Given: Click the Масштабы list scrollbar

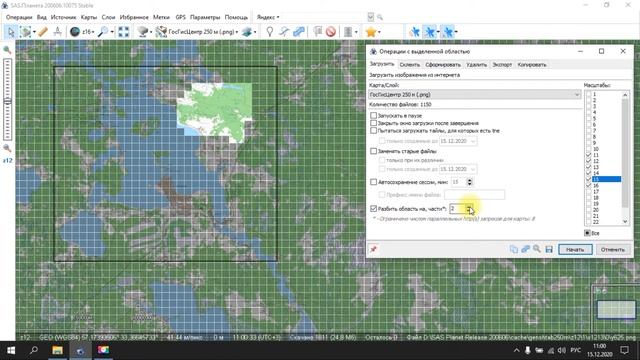Looking at the screenshot, I should [x=625, y=158].
